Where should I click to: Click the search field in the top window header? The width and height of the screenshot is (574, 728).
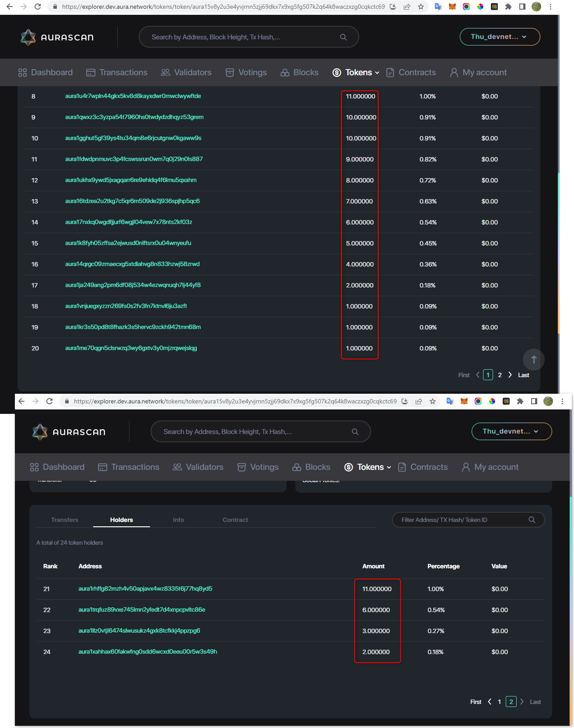pos(249,37)
